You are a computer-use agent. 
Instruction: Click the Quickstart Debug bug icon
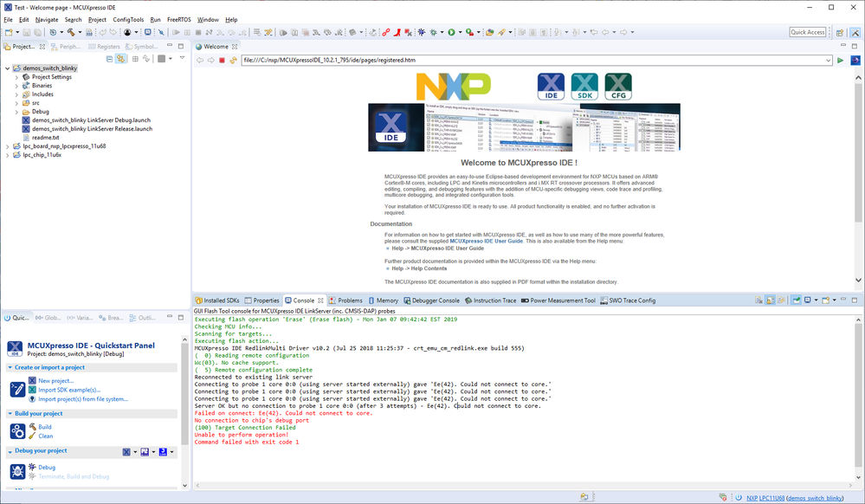click(17, 471)
